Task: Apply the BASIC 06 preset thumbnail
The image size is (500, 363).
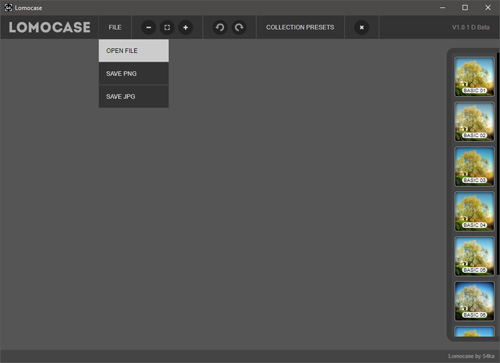Action: tap(474, 301)
